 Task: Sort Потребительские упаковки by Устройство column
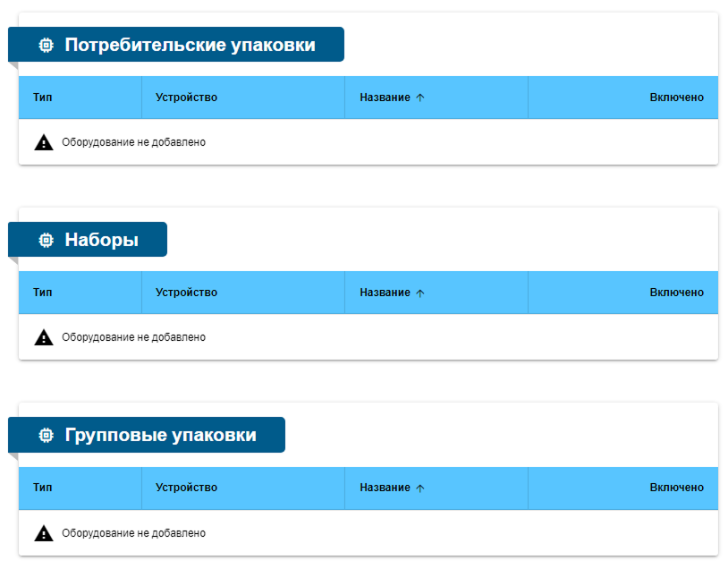coord(186,98)
